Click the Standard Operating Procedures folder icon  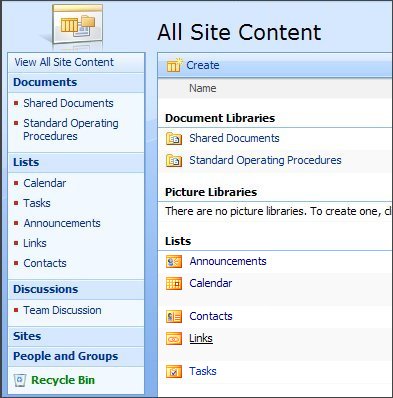point(174,160)
